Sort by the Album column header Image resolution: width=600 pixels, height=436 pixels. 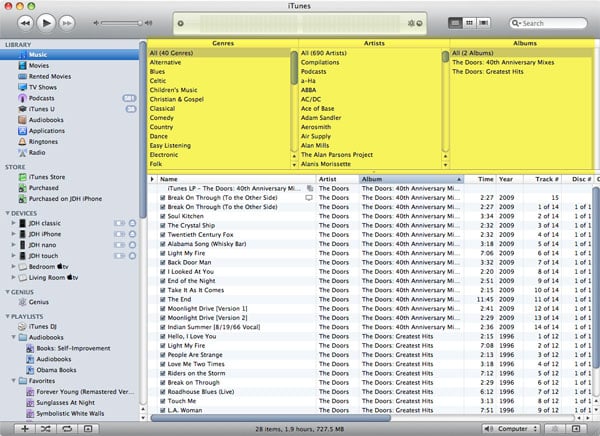point(411,179)
